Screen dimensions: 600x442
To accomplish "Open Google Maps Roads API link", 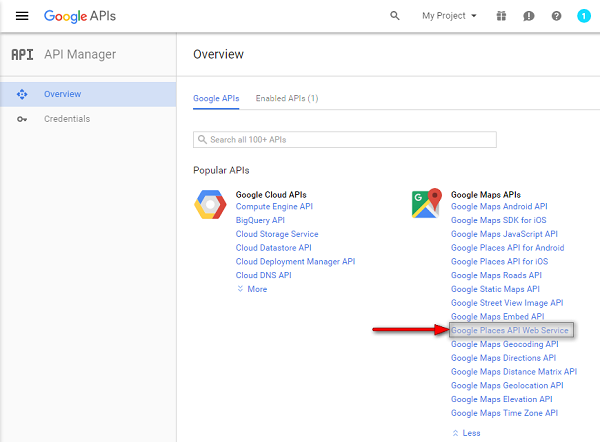I will [x=496, y=276].
